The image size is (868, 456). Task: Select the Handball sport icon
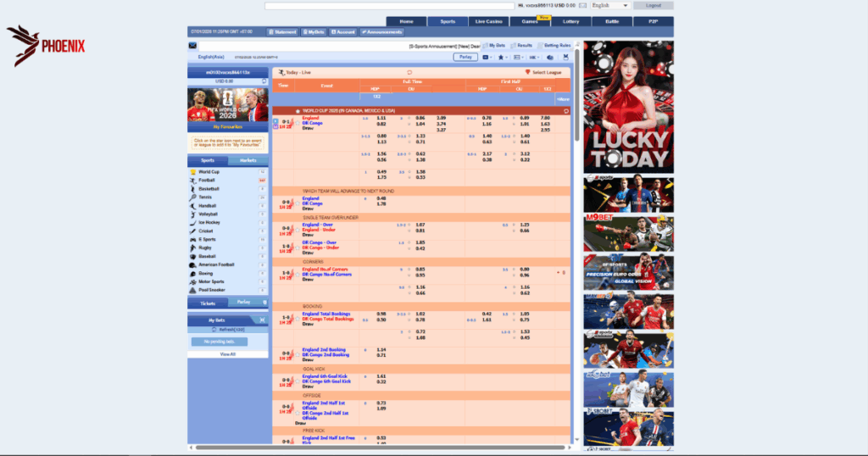point(192,206)
